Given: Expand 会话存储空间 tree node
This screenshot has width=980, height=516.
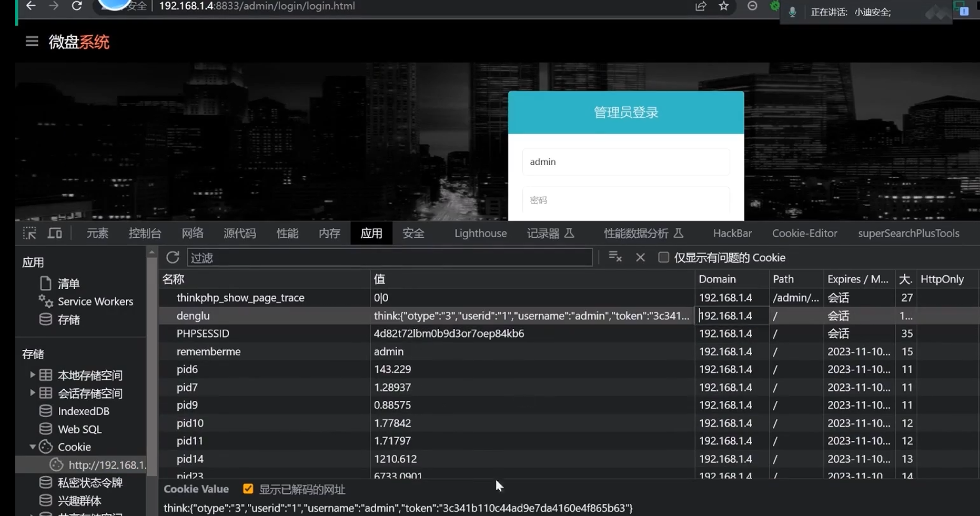Looking at the screenshot, I should 32,393.
